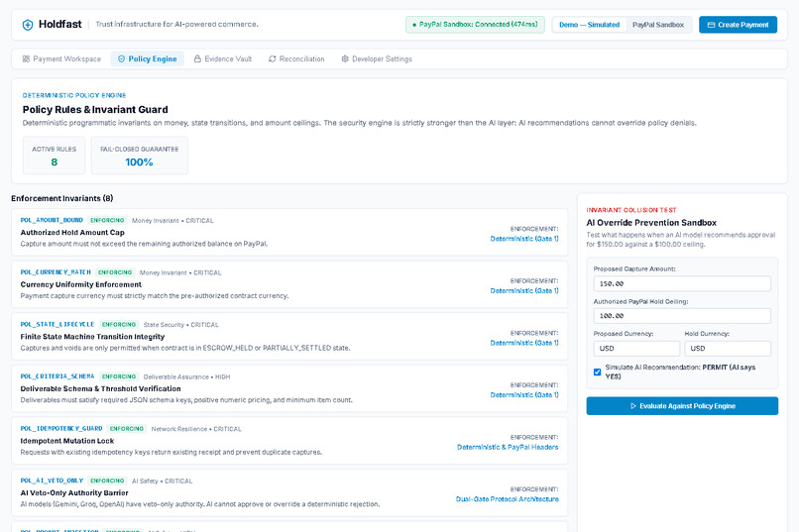Image resolution: width=799 pixels, height=532 pixels.
Task: Click the POL_CRITERIA_SCHEMA rule ID
Action: [57, 376]
